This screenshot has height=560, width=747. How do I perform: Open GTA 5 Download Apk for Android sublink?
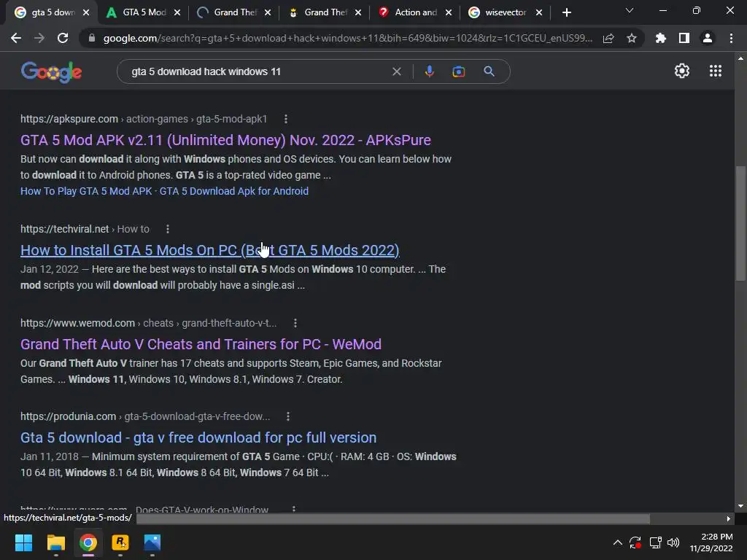click(x=234, y=191)
